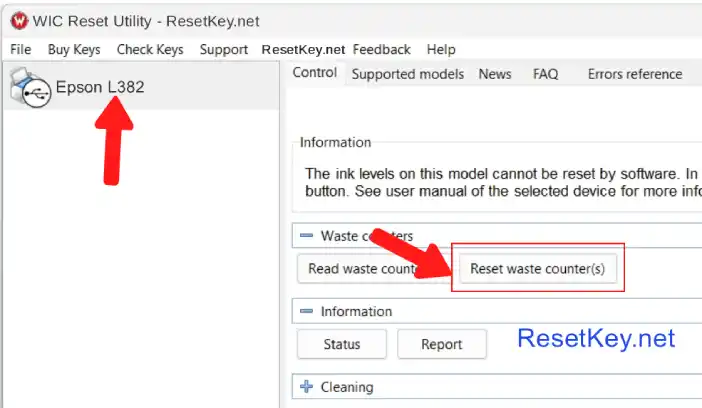The height and width of the screenshot is (408, 702).
Task: Open the File menu
Action: [x=21, y=49]
